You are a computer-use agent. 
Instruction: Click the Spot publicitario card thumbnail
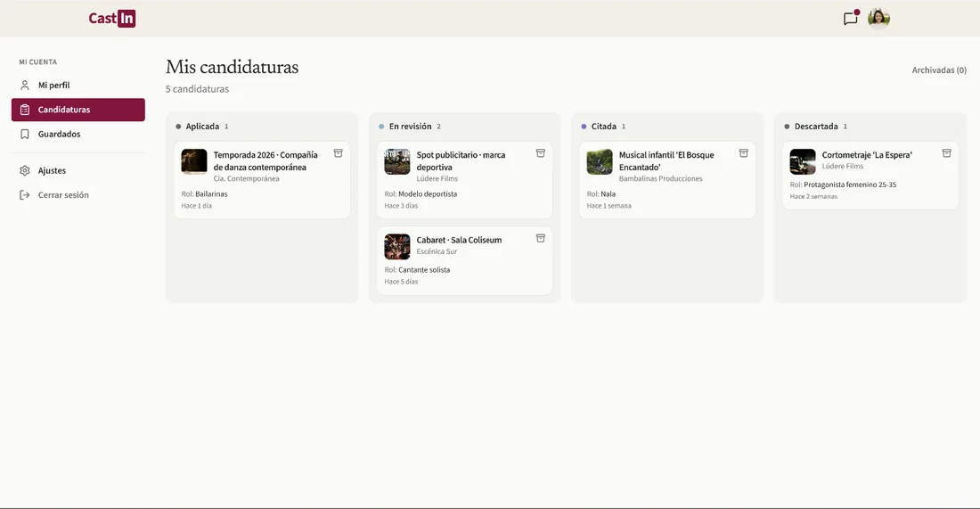click(396, 161)
